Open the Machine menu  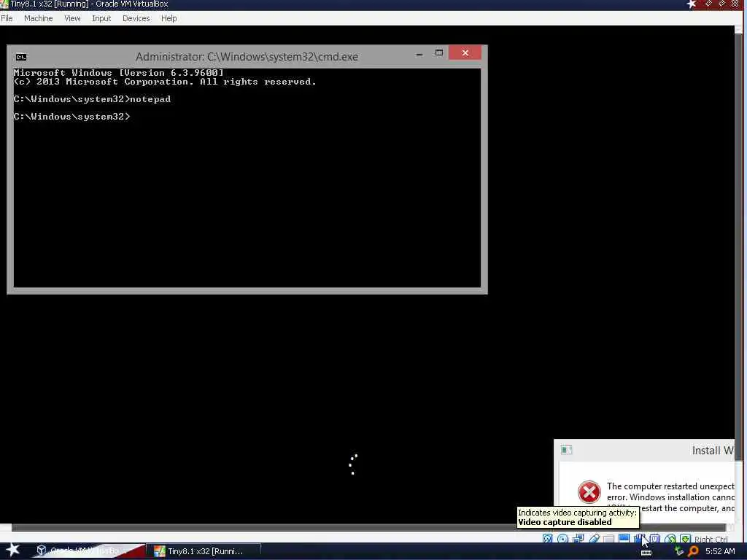(38, 18)
